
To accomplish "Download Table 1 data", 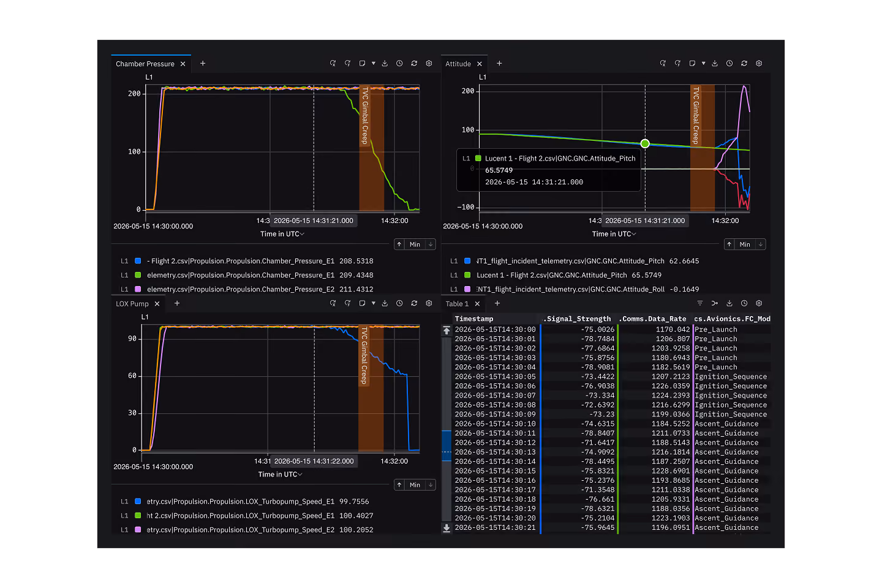I will click(729, 303).
